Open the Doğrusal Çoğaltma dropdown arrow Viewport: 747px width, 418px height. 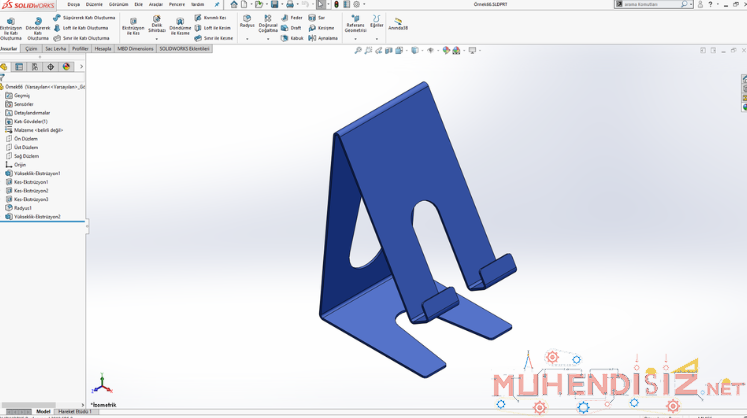click(268, 39)
